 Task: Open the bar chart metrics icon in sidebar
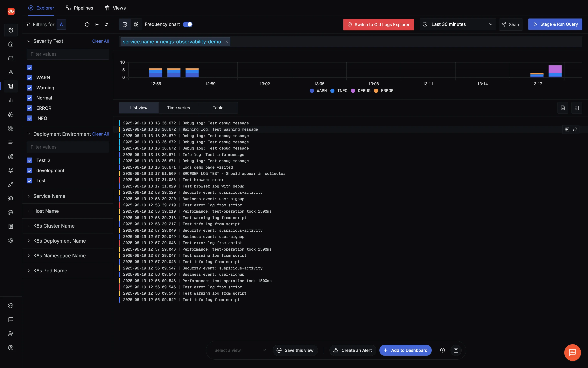(11, 100)
